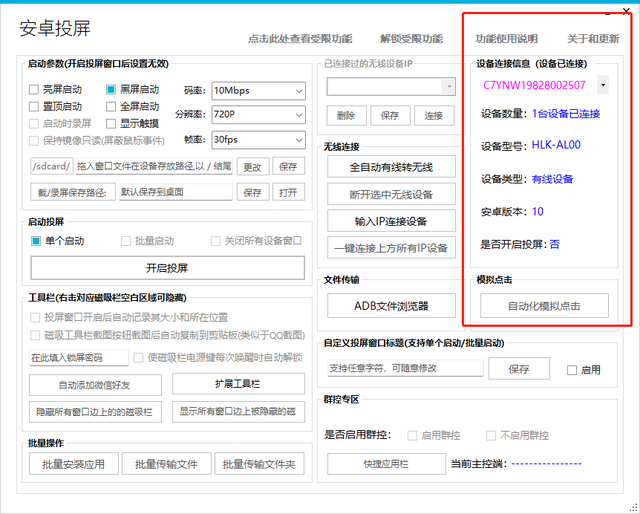The height and width of the screenshot is (514, 640).
Task: Click the 打开 button for save path
Action: click(288, 192)
